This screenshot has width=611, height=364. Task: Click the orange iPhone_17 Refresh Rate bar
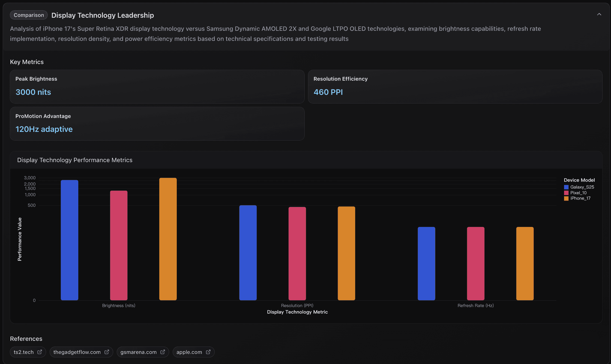pyautogui.click(x=525, y=263)
